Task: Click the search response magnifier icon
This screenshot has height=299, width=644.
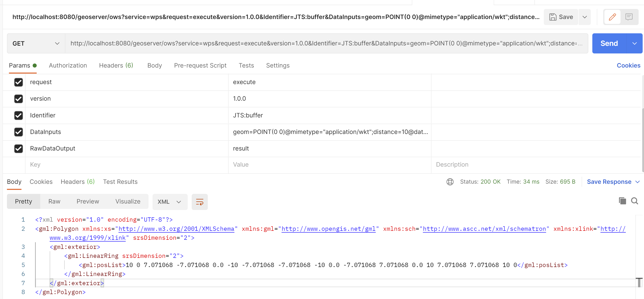Action: click(x=635, y=201)
